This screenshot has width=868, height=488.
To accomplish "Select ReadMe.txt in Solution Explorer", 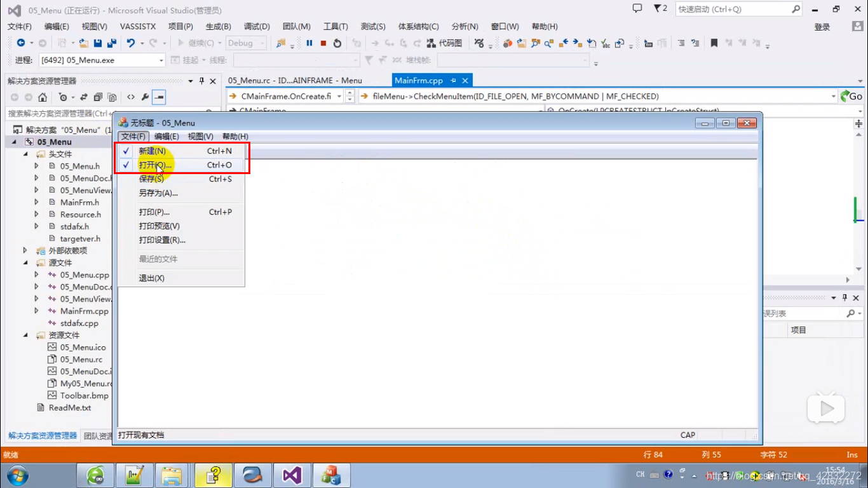I will 69,408.
